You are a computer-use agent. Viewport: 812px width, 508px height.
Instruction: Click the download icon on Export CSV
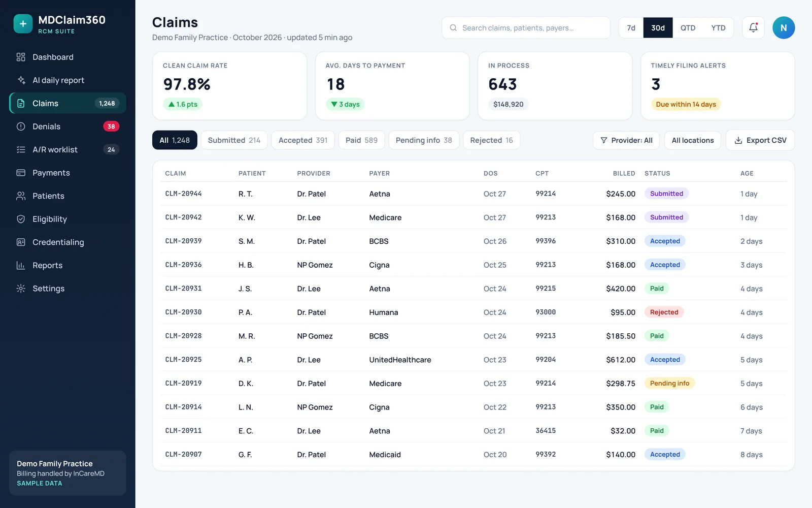point(738,140)
